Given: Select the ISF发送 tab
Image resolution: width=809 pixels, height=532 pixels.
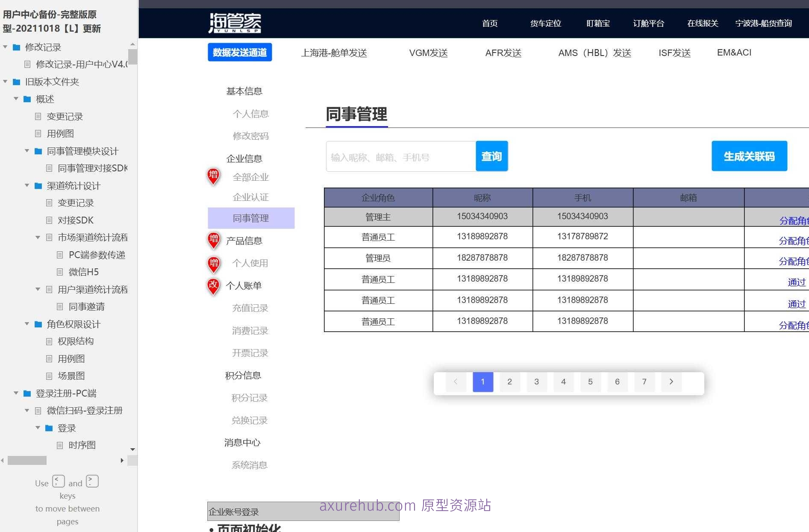Looking at the screenshot, I should (x=675, y=53).
